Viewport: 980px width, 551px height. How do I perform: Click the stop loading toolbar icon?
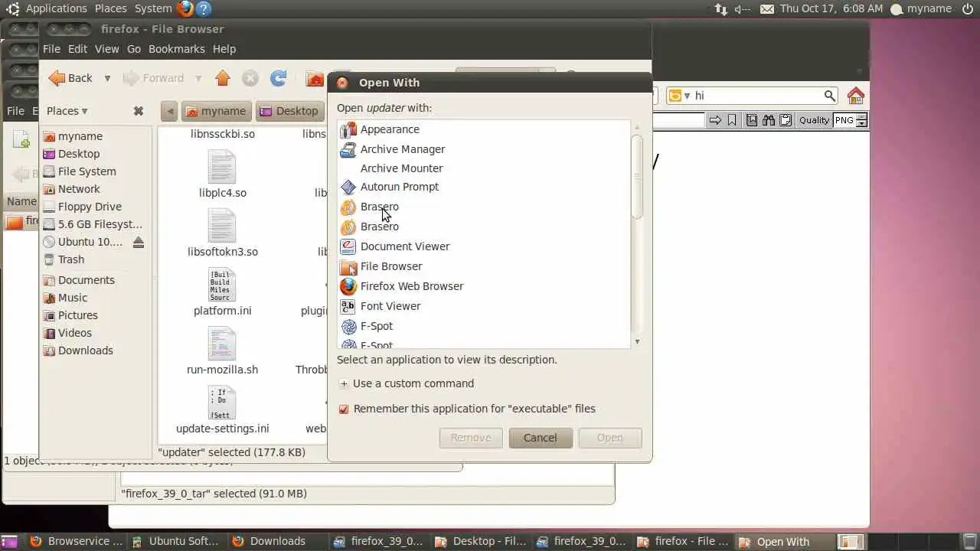(250, 78)
